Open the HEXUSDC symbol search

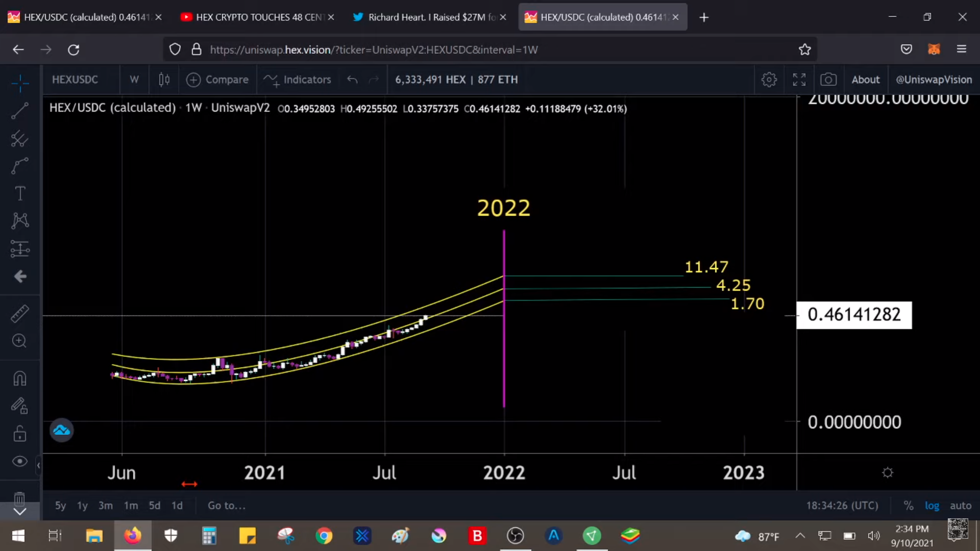[75, 80]
